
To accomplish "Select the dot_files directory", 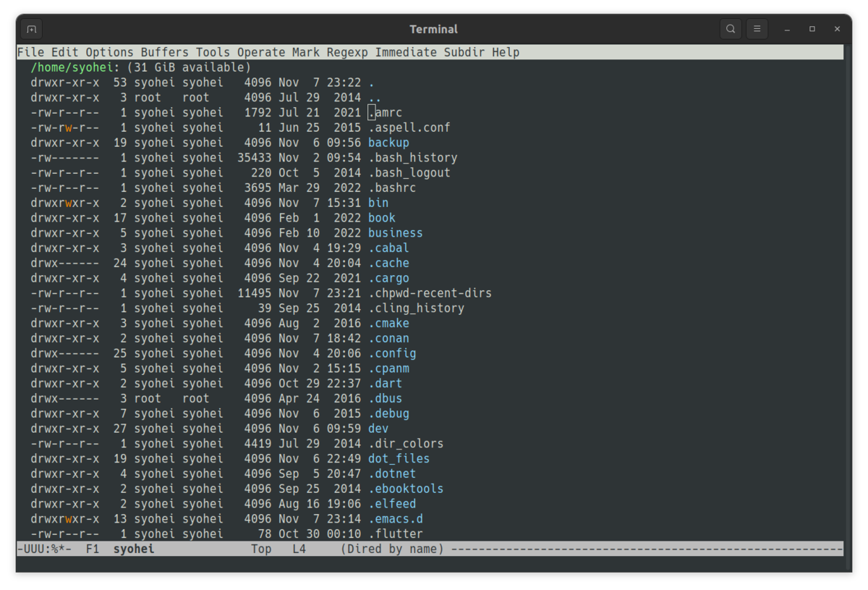I will pos(399,458).
